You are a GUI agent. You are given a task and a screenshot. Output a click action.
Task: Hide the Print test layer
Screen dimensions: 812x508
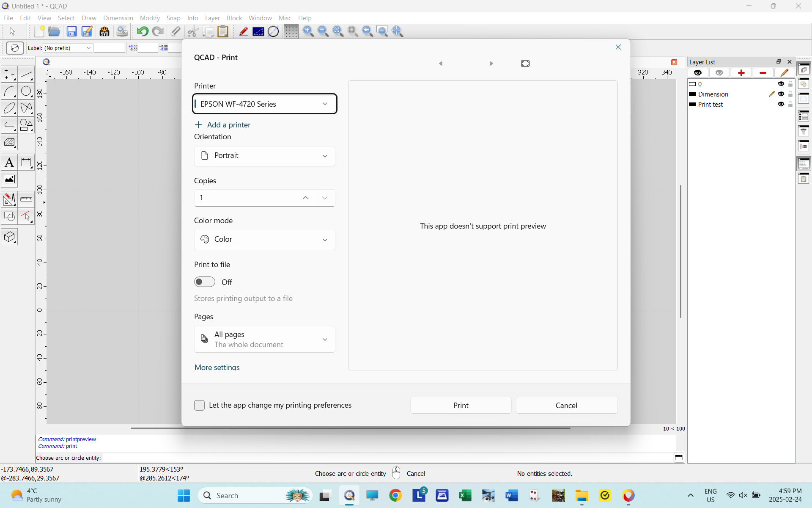click(x=781, y=104)
